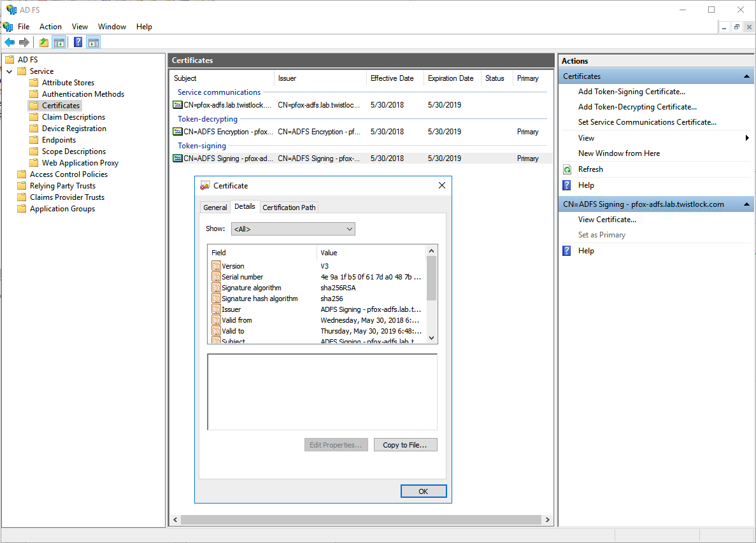Click Add Token-Decrypting Certificate link
This screenshot has width=756, height=543.
(x=638, y=107)
